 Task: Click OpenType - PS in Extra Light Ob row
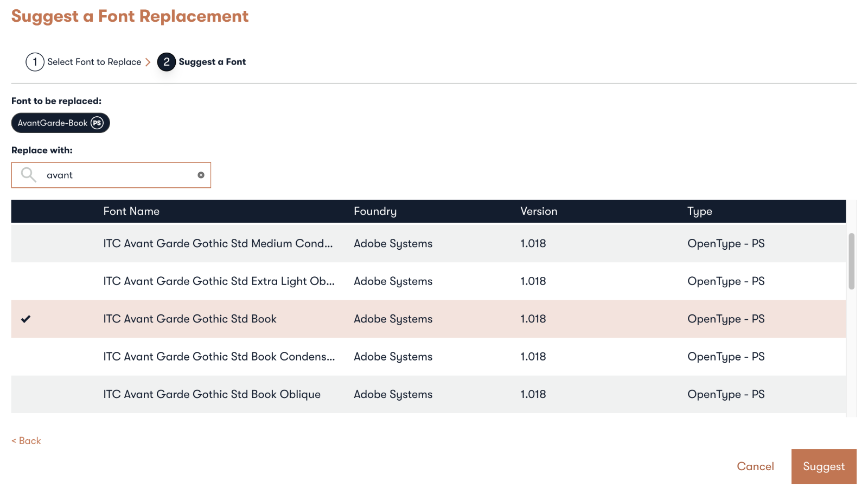coord(726,281)
